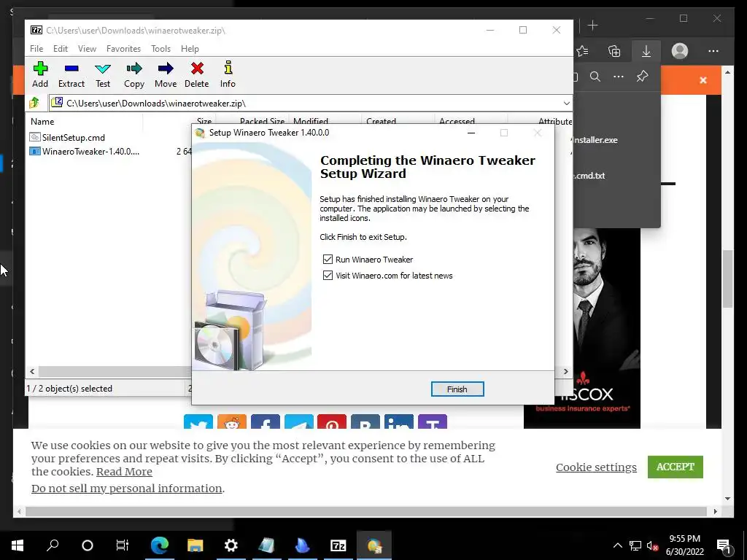The image size is (747, 560).
Task: Click Do not sell my personal information
Action: (127, 488)
